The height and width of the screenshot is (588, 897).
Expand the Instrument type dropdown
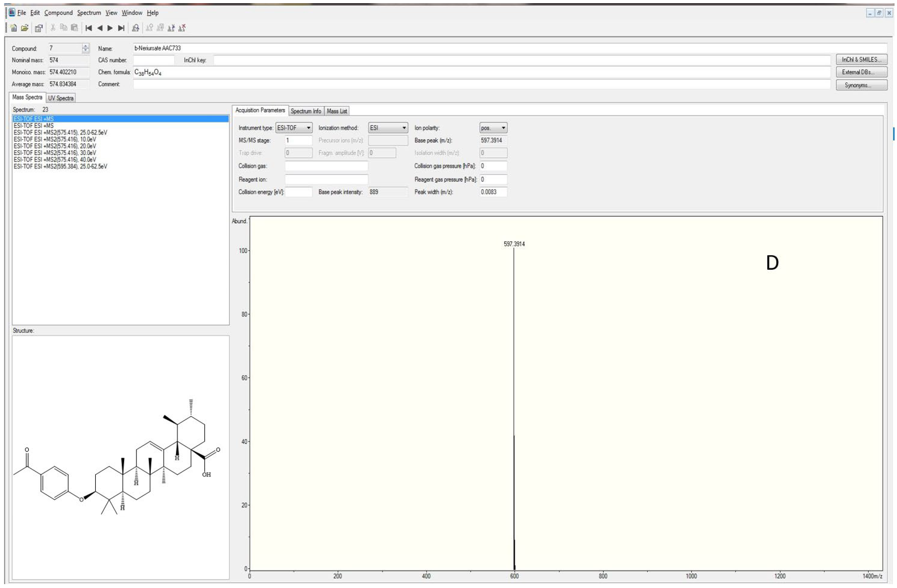[308, 128]
